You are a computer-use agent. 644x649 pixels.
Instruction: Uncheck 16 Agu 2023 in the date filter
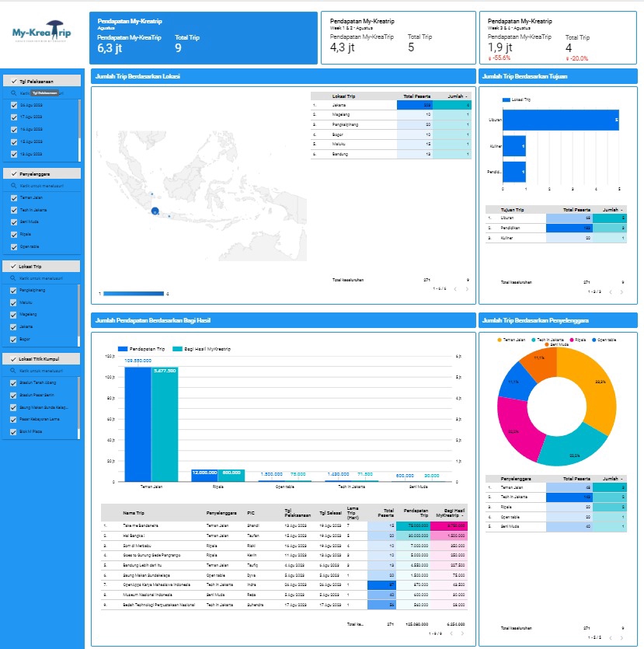(13, 129)
